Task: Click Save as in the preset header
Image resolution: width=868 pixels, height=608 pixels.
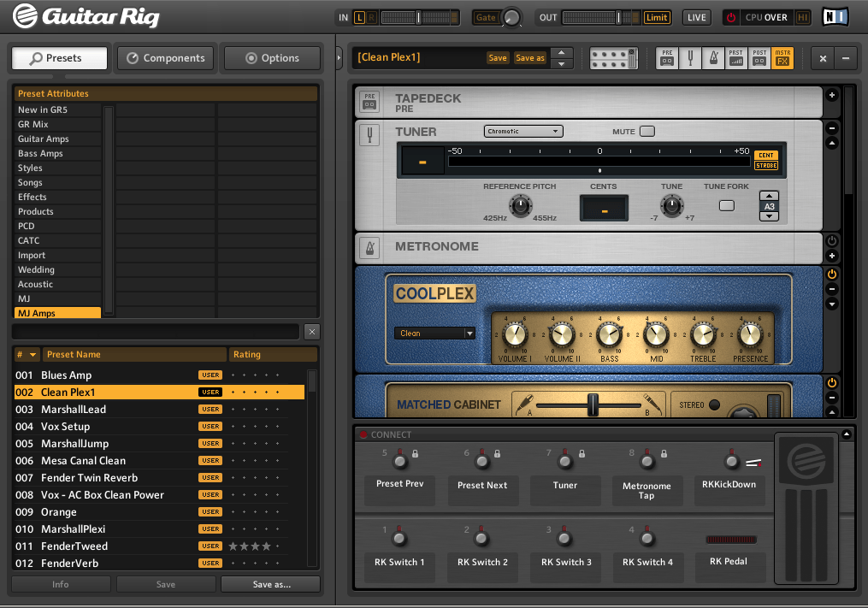Action: tap(529, 57)
